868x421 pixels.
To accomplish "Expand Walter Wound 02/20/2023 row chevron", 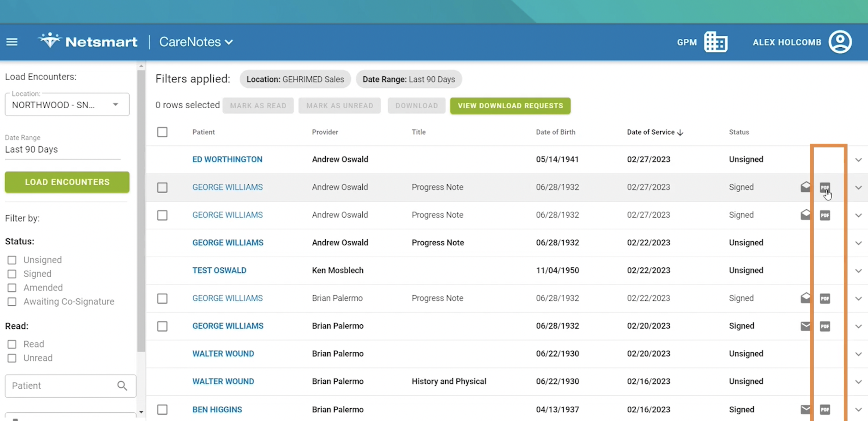I will pyautogui.click(x=858, y=354).
